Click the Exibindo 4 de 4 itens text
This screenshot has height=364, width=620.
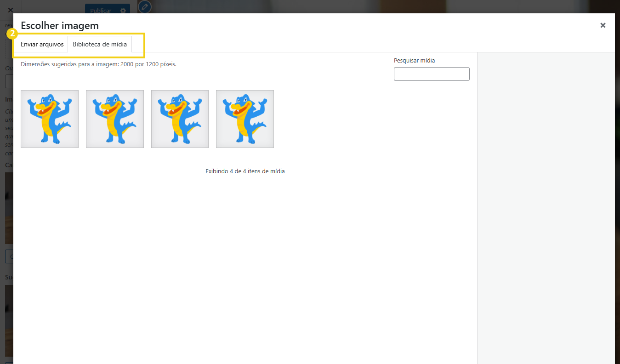pyautogui.click(x=245, y=171)
